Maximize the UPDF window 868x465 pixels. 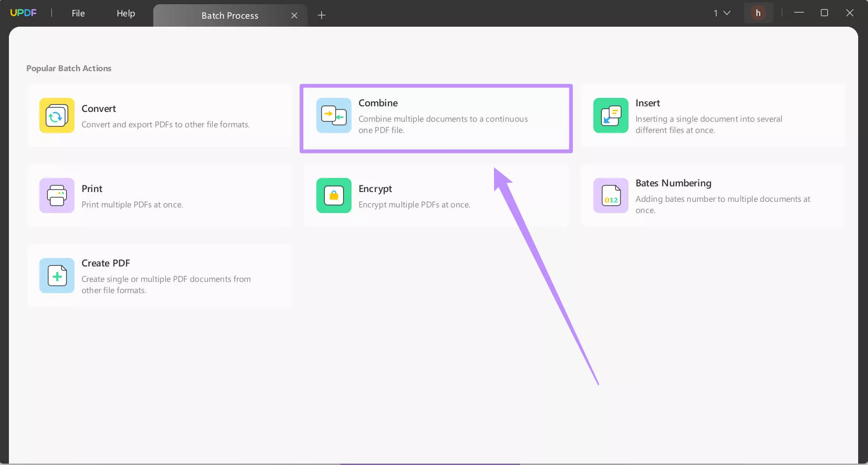tap(824, 13)
